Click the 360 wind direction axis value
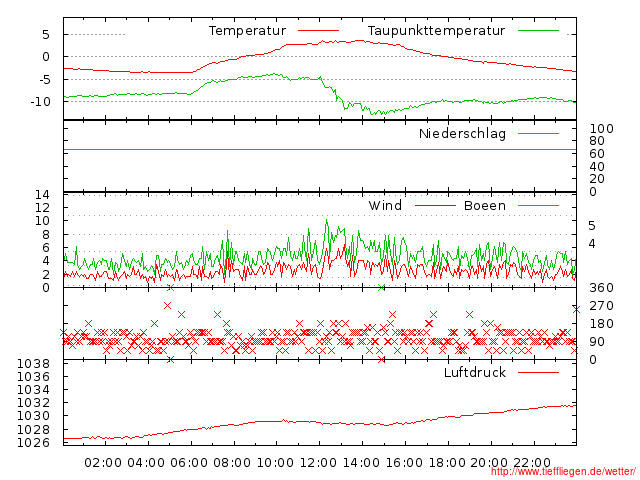Image resolution: width=640 pixels, height=480 pixels. click(x=602, y=288)
